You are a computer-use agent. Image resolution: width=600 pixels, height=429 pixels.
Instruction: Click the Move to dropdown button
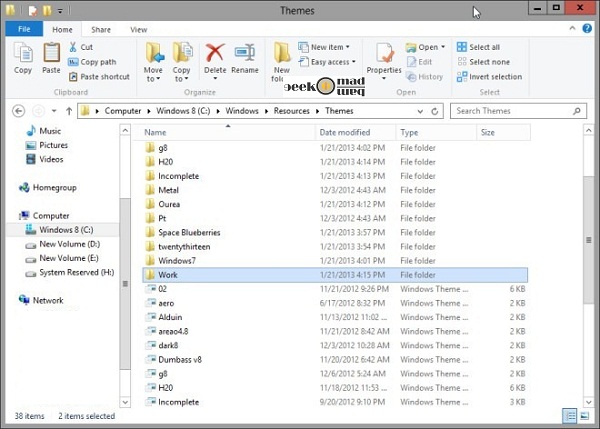point(153,75)
